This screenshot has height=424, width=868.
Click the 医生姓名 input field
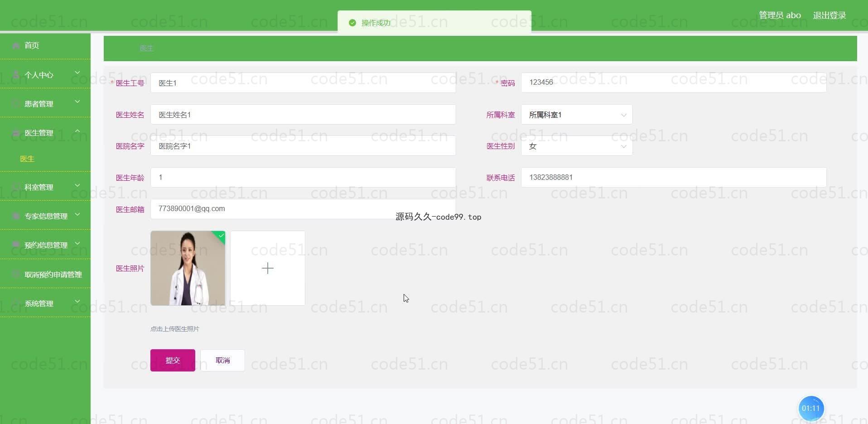[303, 115]
